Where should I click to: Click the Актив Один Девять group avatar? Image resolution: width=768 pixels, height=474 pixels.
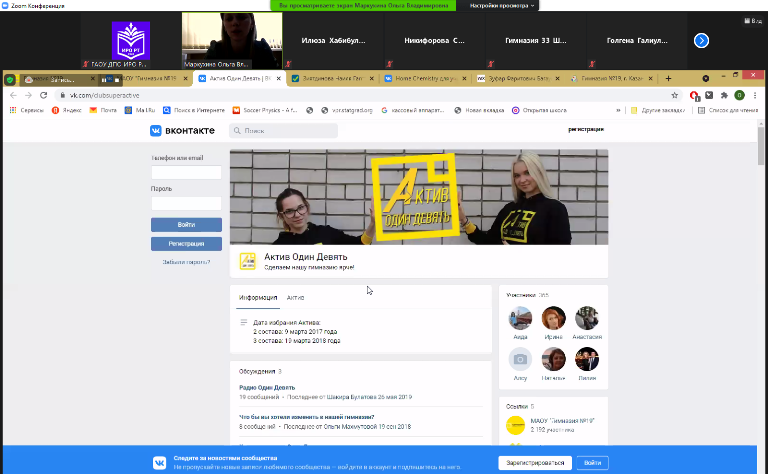247,261
